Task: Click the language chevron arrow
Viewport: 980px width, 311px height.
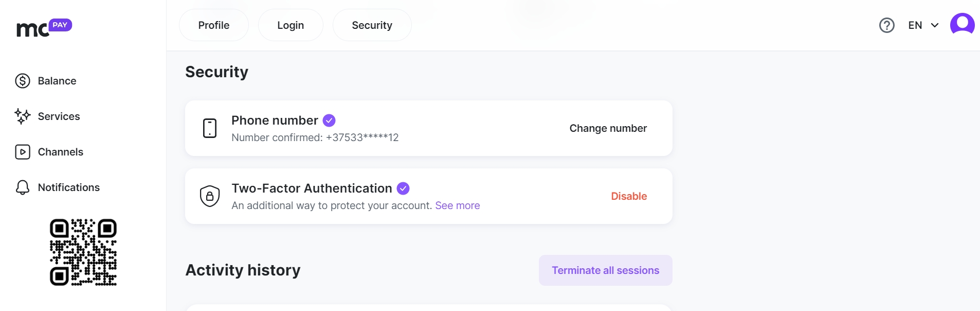Action: coord(935,25)
